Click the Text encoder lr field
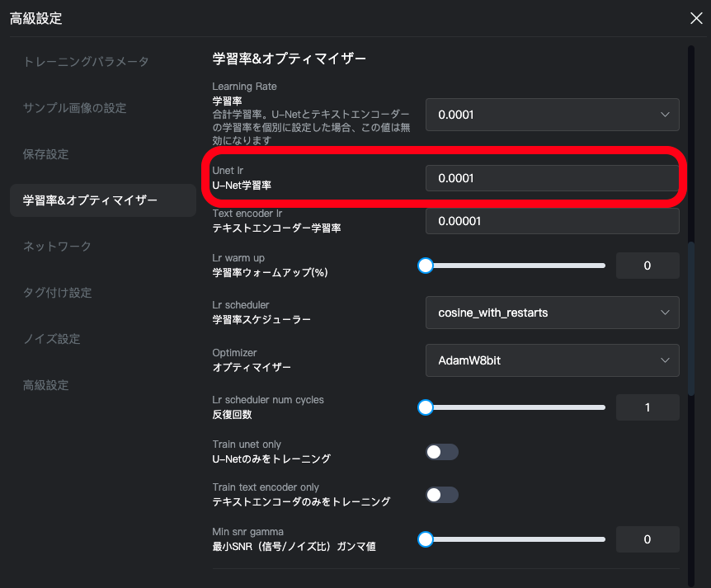This screenshot has height=588, width=711. (553, 221)
